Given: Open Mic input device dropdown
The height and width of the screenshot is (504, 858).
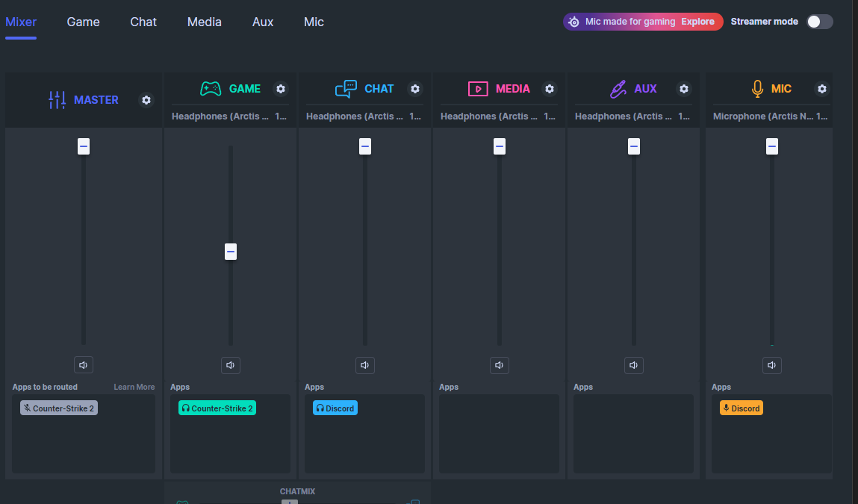Looking at the screenshot, I should (x=771, y=116).
